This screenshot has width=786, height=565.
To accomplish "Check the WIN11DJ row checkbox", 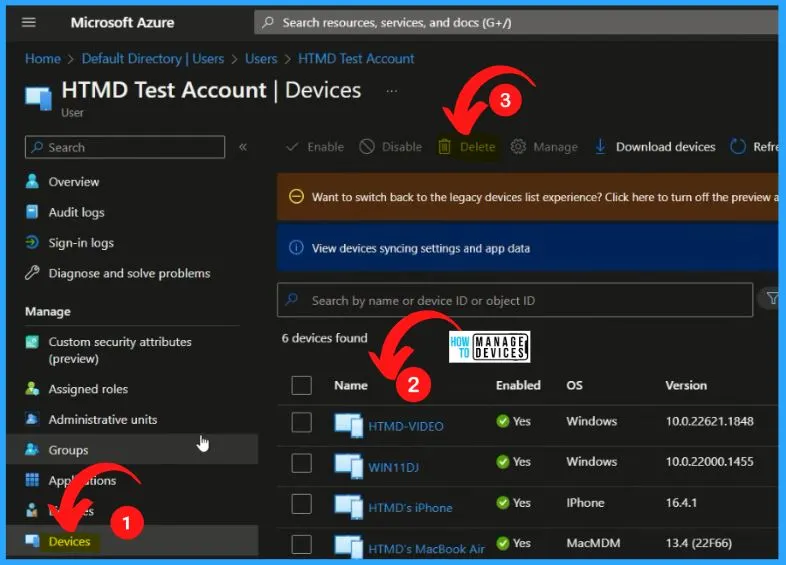I will (301, 463).
